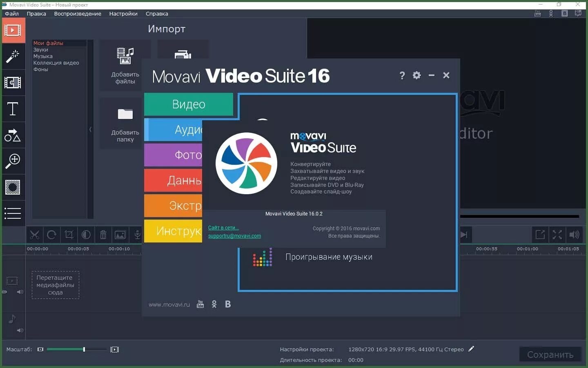Click the Export pop-out preview icon
Image resolution: width=588 pixels, height=368 pixels.
[x=540, y=235]
